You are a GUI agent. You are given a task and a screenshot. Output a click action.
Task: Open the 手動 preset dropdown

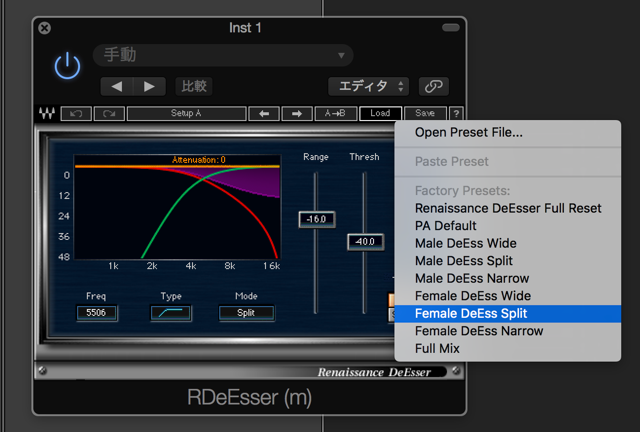pyautogui.click(x=223, y=55)
